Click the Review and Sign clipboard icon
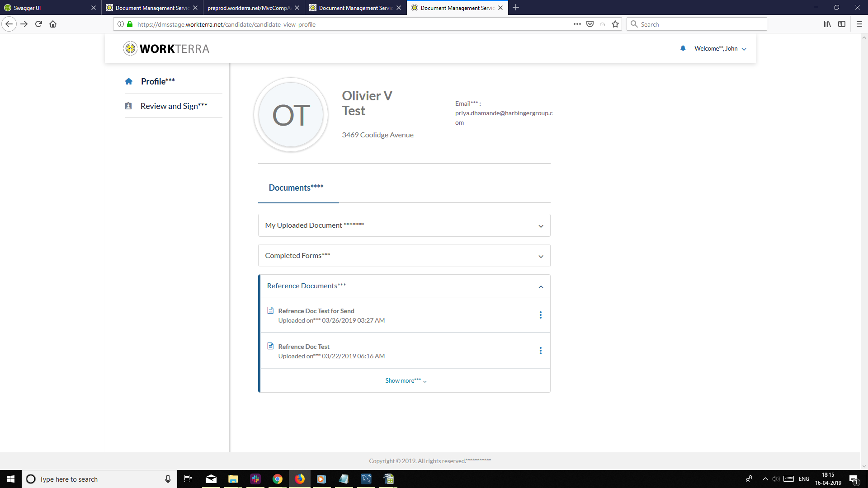Screen dimensions: 868x488 point(128,106)
